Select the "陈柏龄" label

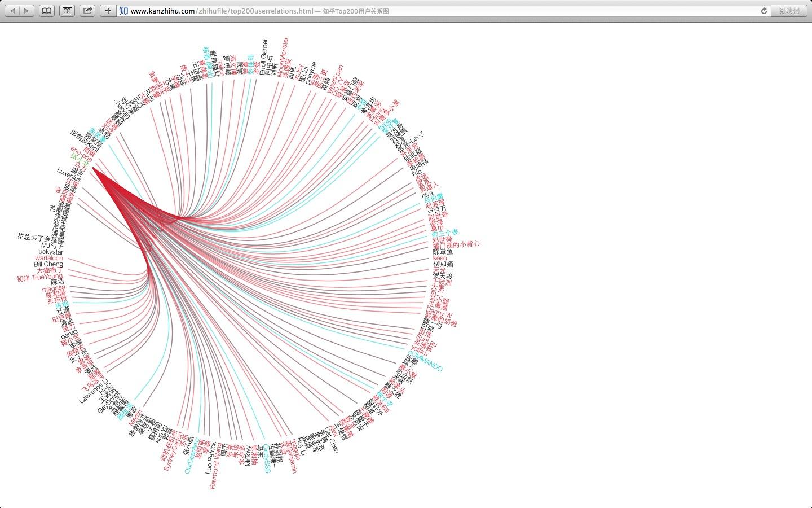(x=56, y=295)
